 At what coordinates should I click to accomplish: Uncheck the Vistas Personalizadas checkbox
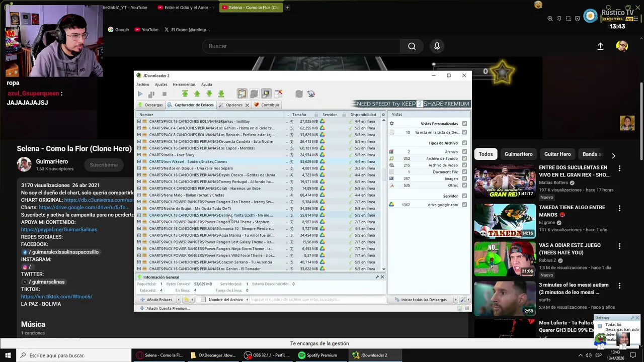tap(464, 124)
